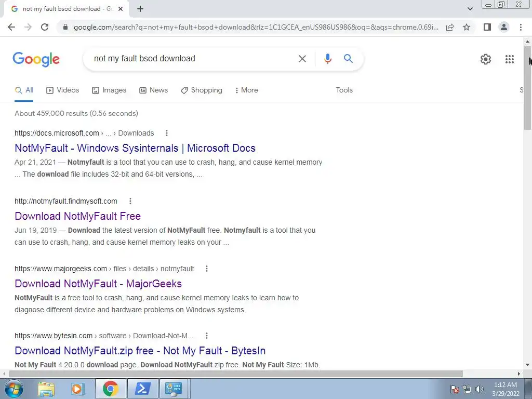Switch to Videos results tab
Viewport: 532px width, 399px height.
click(x=63, y=90)
